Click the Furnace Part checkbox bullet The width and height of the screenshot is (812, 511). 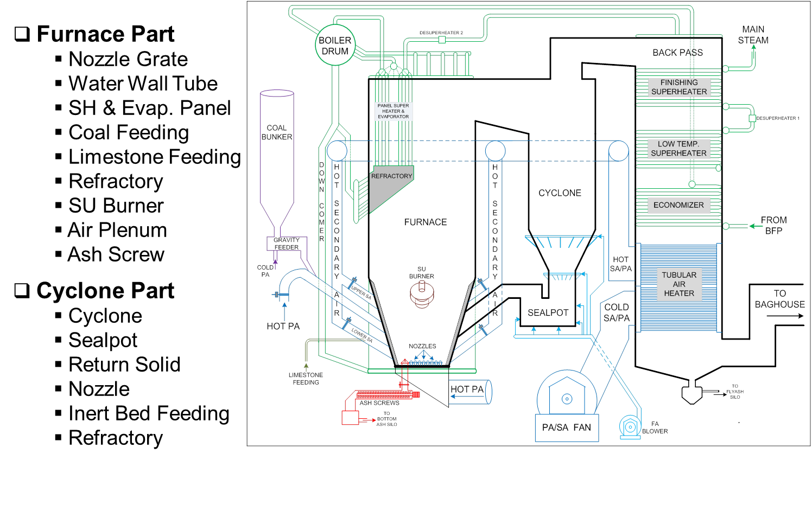[22, 34]
